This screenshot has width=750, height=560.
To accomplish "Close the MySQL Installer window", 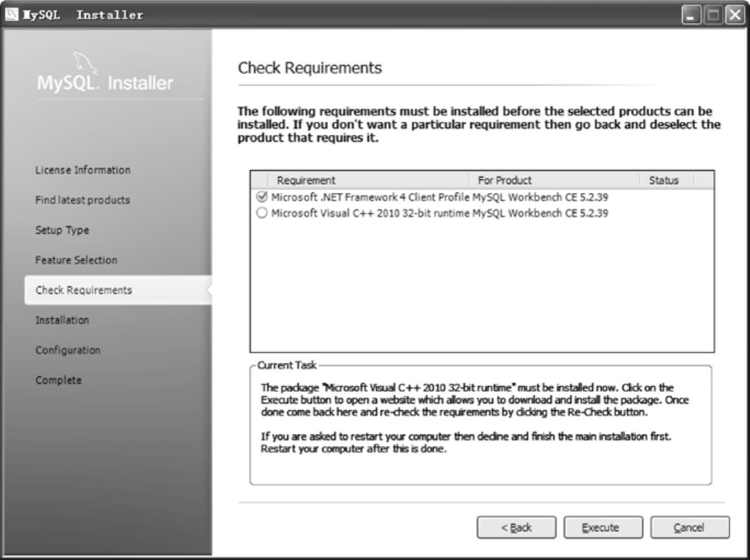I will point(735,15).
